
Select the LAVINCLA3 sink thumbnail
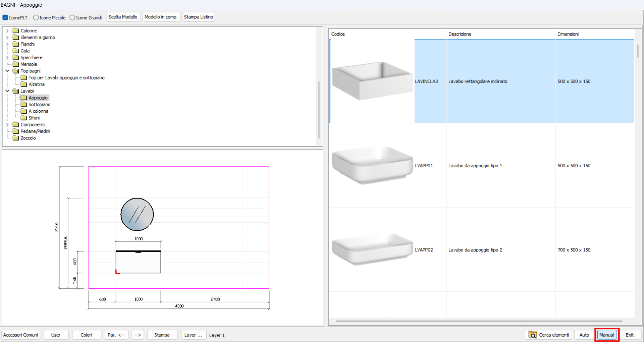(x=372, y=81)
